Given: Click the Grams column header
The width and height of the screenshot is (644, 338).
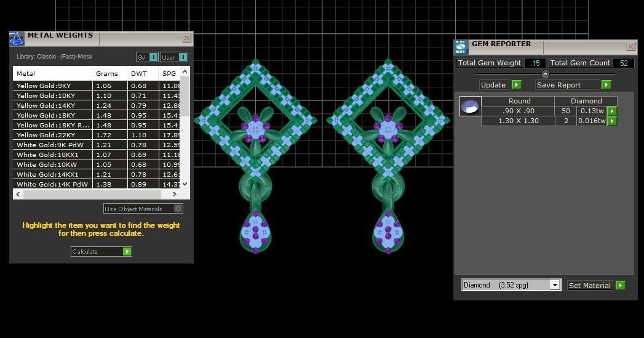Looking at the screenshot, I should click(109, 73).
